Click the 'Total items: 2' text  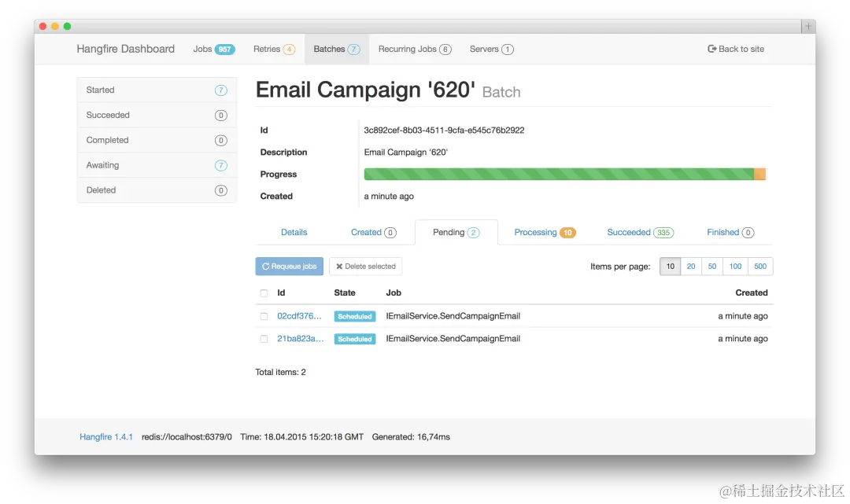tap(280, 372)
